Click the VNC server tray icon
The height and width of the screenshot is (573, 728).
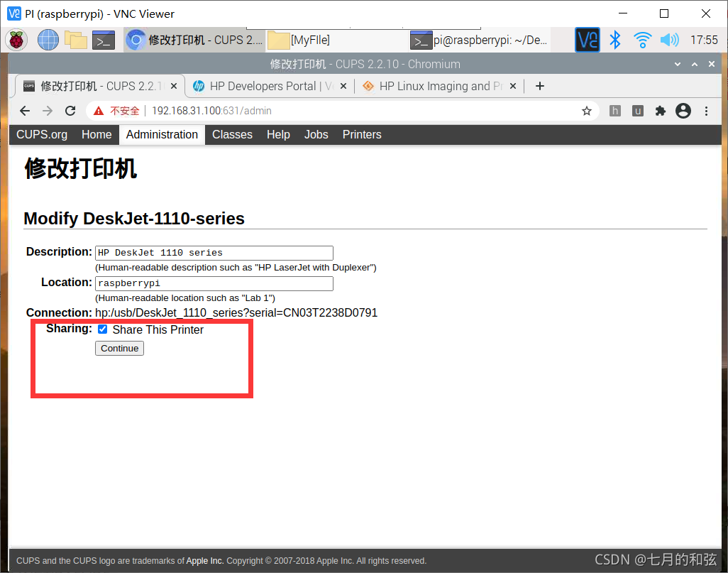coord(588,40)
